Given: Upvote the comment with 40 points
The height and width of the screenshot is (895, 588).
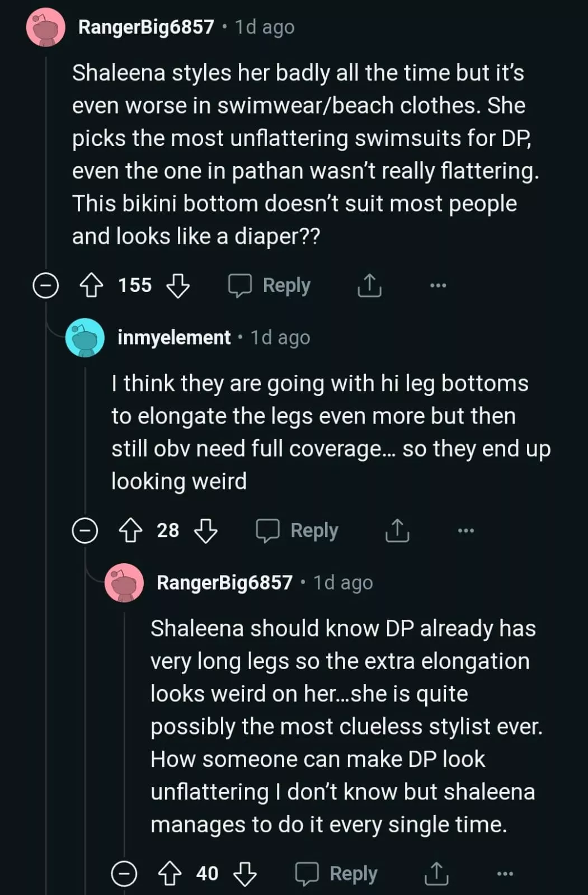Looking at the screenshot, I should click(x=170, y=874).
